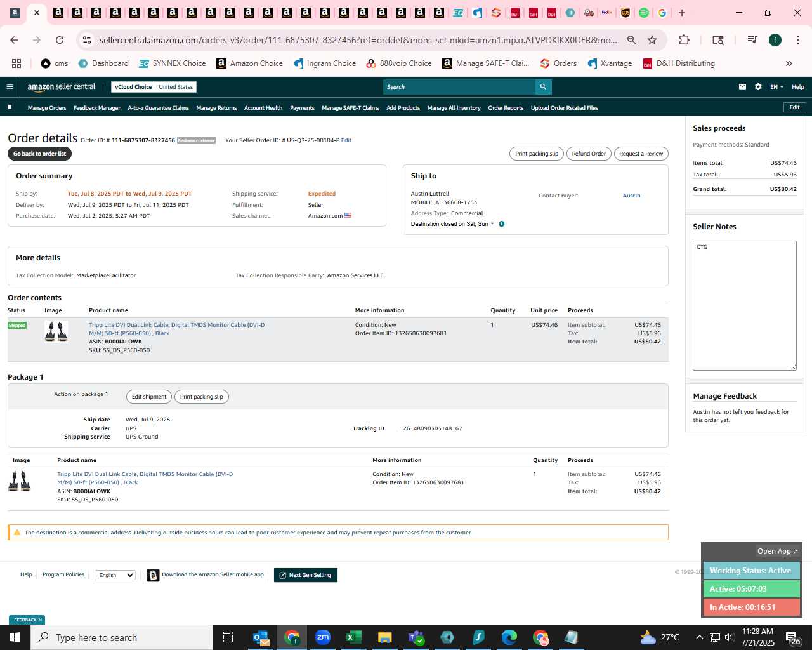812x650 pixels.
Task: Click Edit link beside Seller Order ID
Action: (x=346, y=140)
